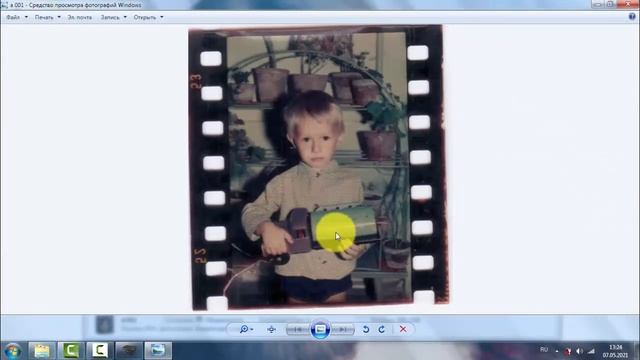Open the red shield tray icon

568,351
